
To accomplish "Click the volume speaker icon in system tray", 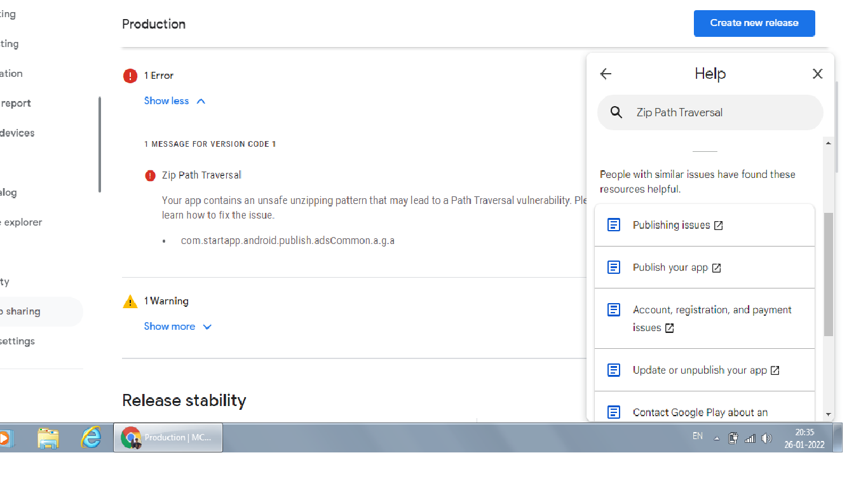I will tap(766, 438).
